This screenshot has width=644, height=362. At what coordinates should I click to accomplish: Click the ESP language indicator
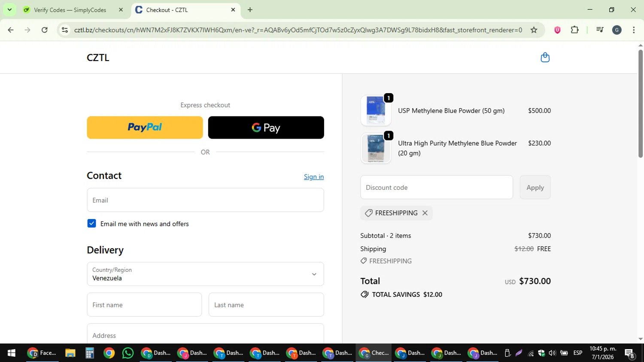(x=578, y=353)
